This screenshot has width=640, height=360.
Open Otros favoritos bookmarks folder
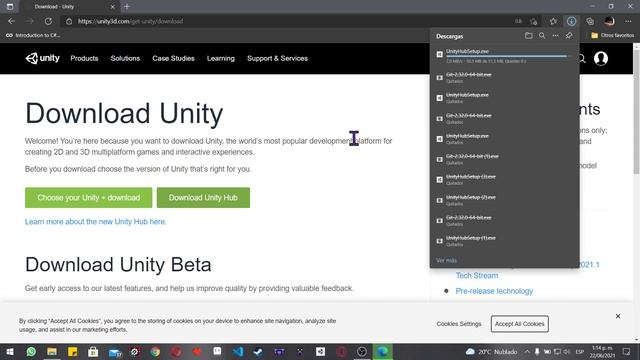613,36
